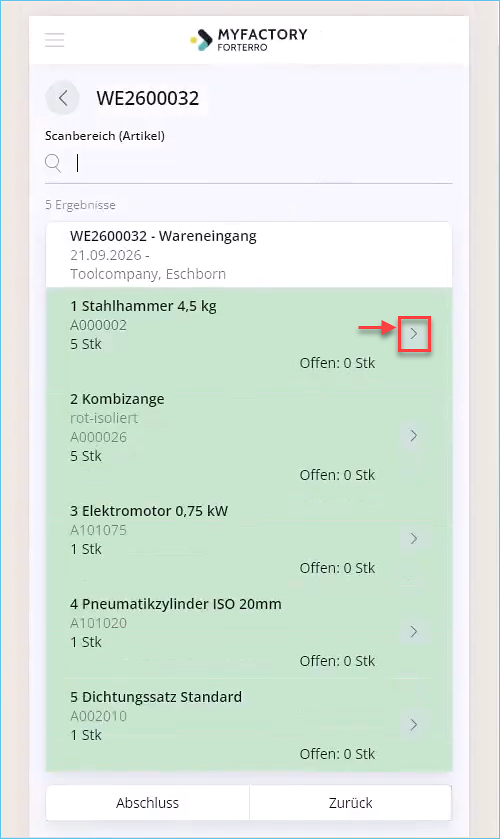Select row 2 Kombizange
The image size is (500, 839).
pyautogui.click(x=249, y=437)
